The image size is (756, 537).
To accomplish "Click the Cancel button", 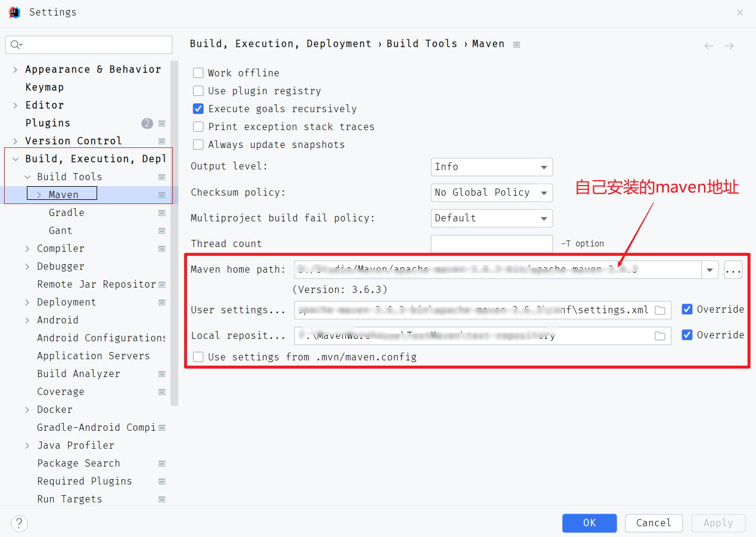I will [x=653, y=523].
